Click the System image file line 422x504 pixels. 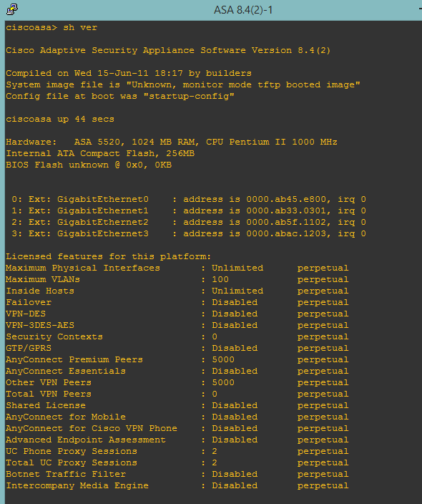(183, 85)
